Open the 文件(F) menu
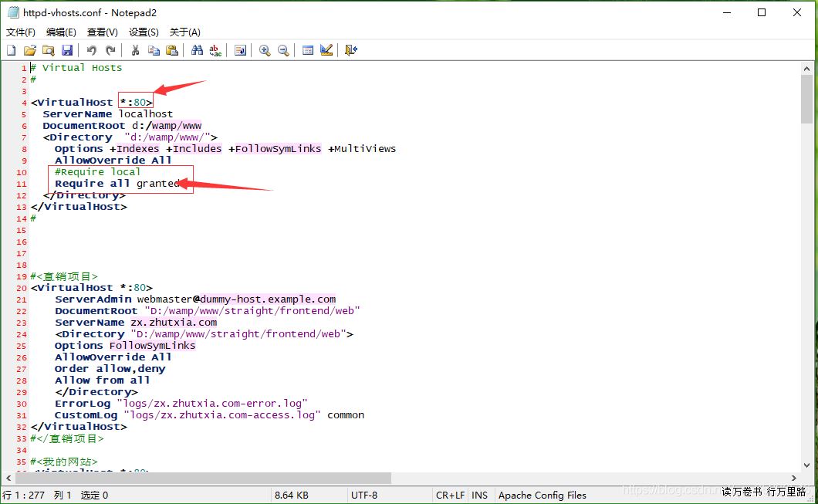The height and width of the screenshot is (504, 818). pos(21,32)
